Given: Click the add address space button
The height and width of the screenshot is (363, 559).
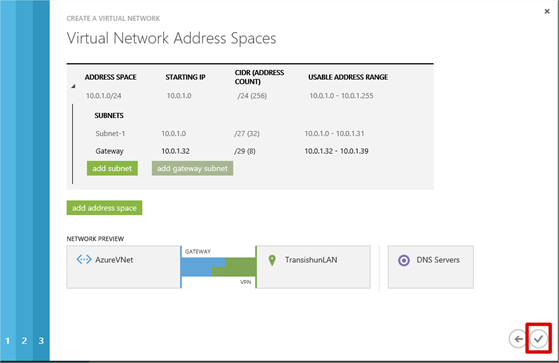Looking at the screenshot, I should tap(104, 208).
